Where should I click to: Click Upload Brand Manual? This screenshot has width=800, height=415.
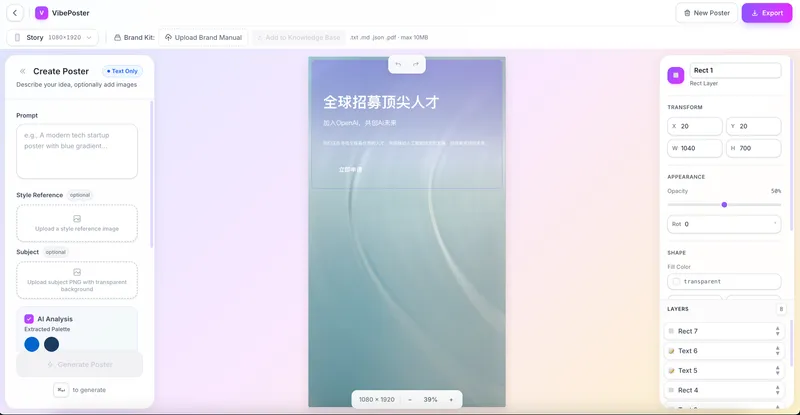202,37
